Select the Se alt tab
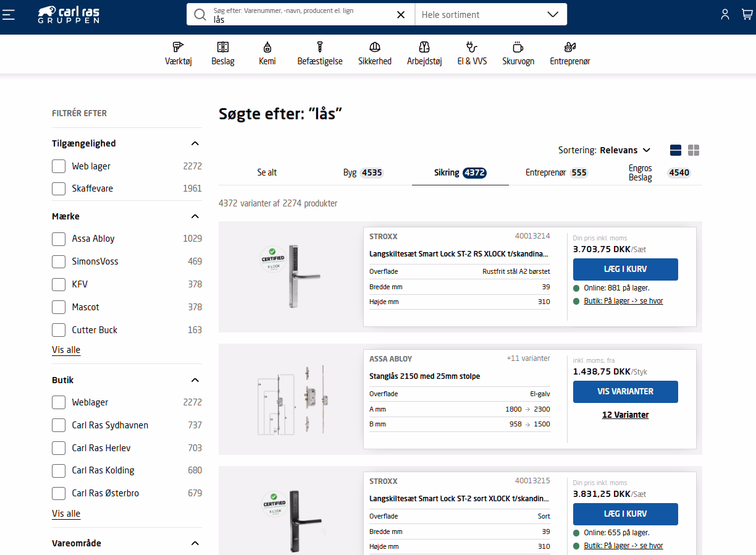The height and width of the screenshot is (555, 756). 267,173
